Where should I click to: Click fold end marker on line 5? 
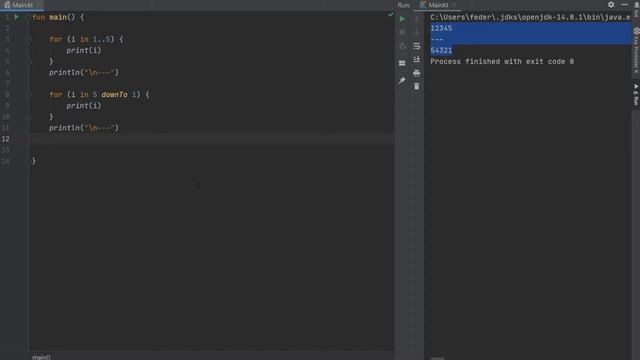pyautogui.click(x=28, y=62)
